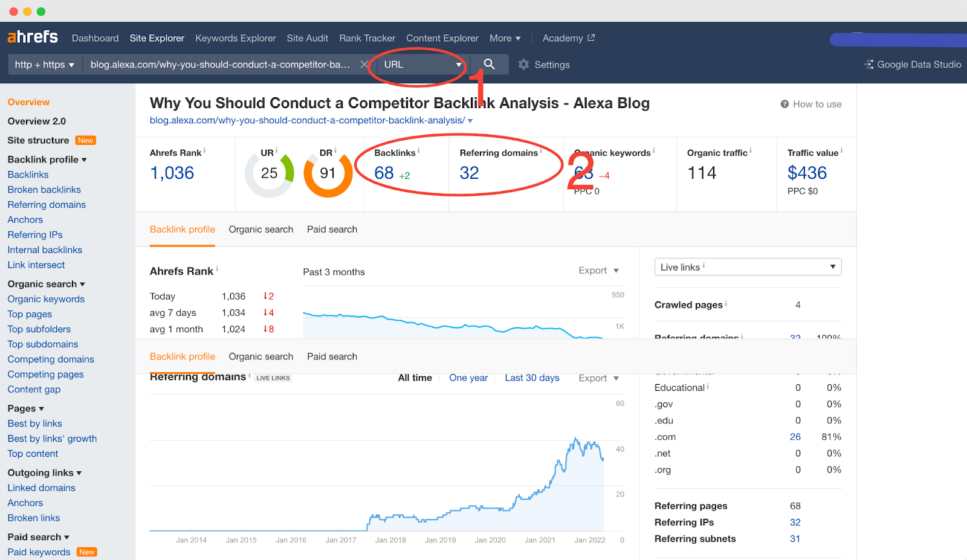The image size is (967, 560).
Task: Click the info icon beside Organic traffic
Action: pyautogui.click(x=751, y=150)
